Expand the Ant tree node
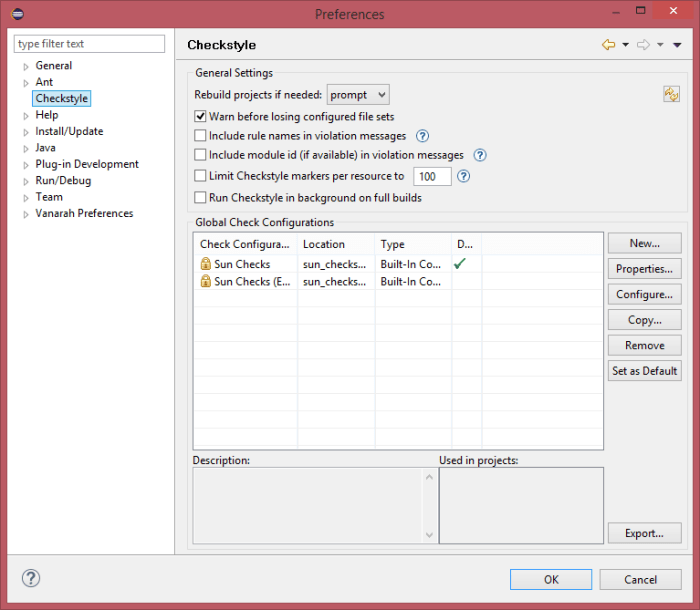The height and width of the screenshot is (610, 700). pyautogui.click(x=26, y=83)
